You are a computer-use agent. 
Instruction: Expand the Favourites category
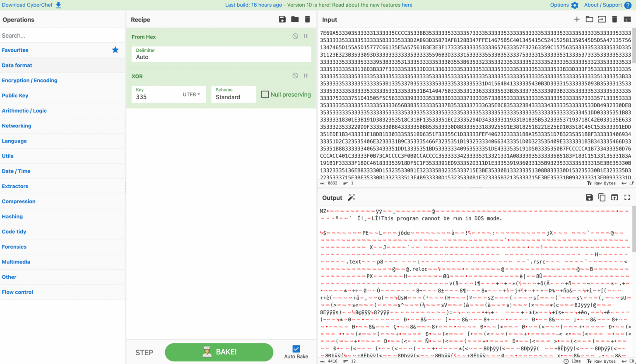(63, 50)
